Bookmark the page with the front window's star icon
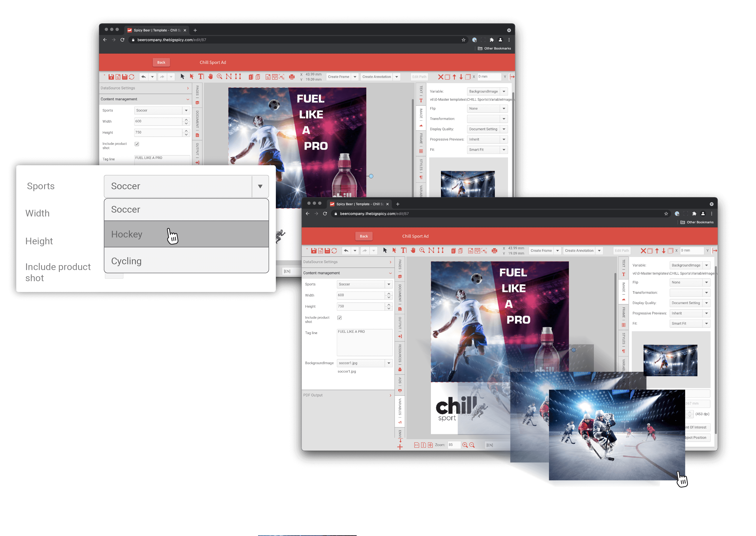Viewport: 756px width, 536px height. tap(666, 213)
